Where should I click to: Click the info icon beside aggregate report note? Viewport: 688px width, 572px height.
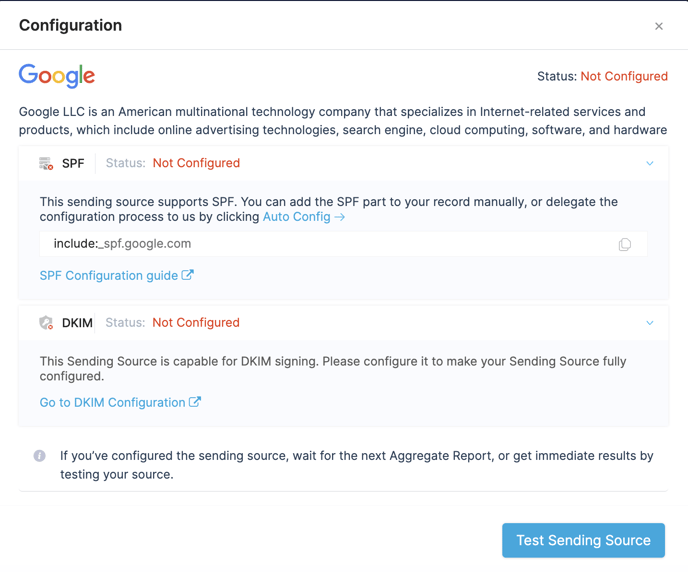point(39,456)
